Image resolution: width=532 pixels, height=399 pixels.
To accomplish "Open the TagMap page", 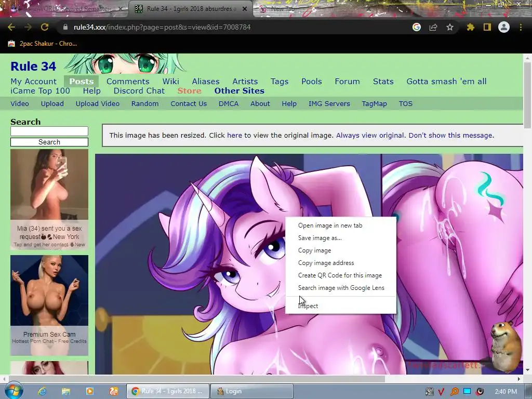I will pyautogui.click(x=374, y=104).
